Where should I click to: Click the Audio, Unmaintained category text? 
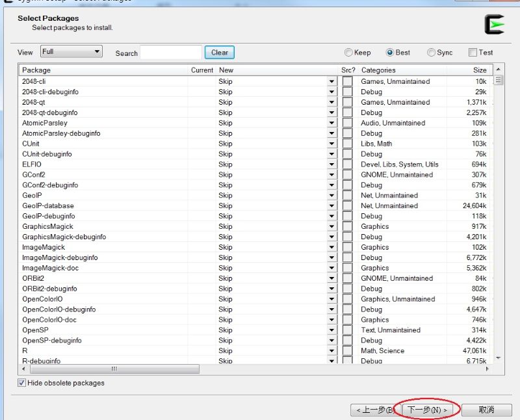[x=393, y=123]
